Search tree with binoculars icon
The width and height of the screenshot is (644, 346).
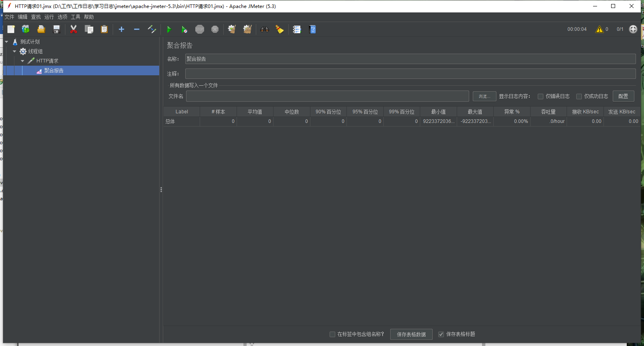264,29
